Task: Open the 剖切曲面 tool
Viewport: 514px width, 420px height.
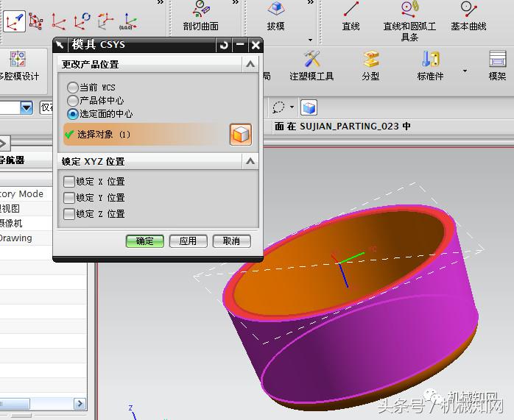Action: (200, 16)
